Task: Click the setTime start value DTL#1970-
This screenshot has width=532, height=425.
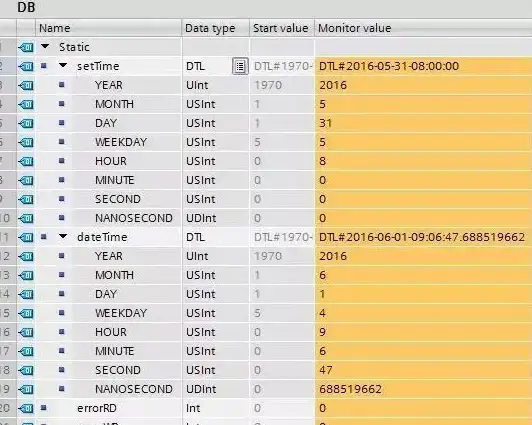Action: 283,66
